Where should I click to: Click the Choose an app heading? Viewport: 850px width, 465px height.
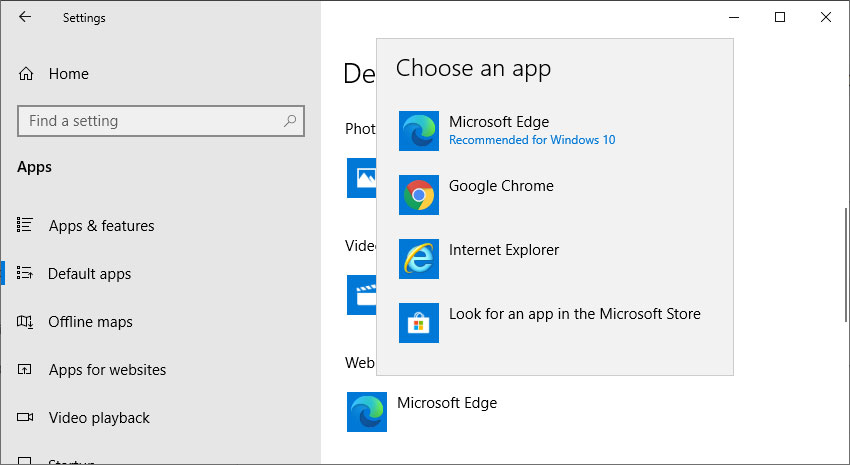point(473,69)
